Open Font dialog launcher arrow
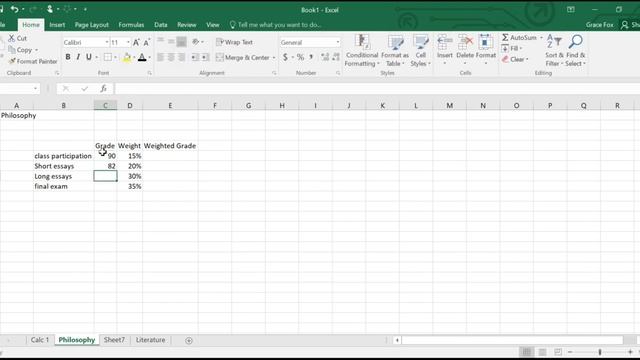The width and height of the screenshot is (640, 360). click(x=149, y=73)
